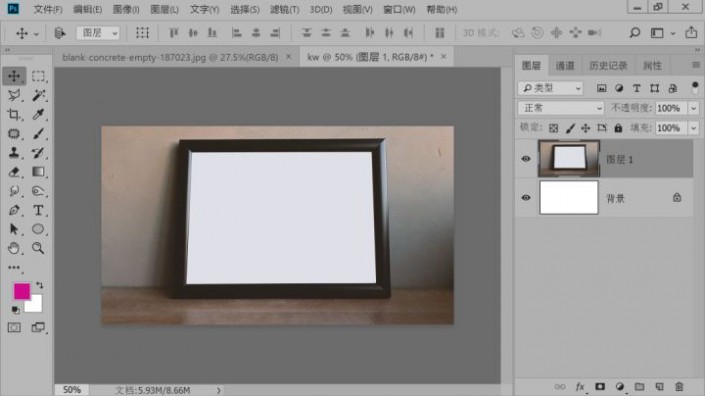Image resolution: width=705 pixels, height=396 pixels.
Task: Toggle lock transparent pixels
Action: point(553,128)
